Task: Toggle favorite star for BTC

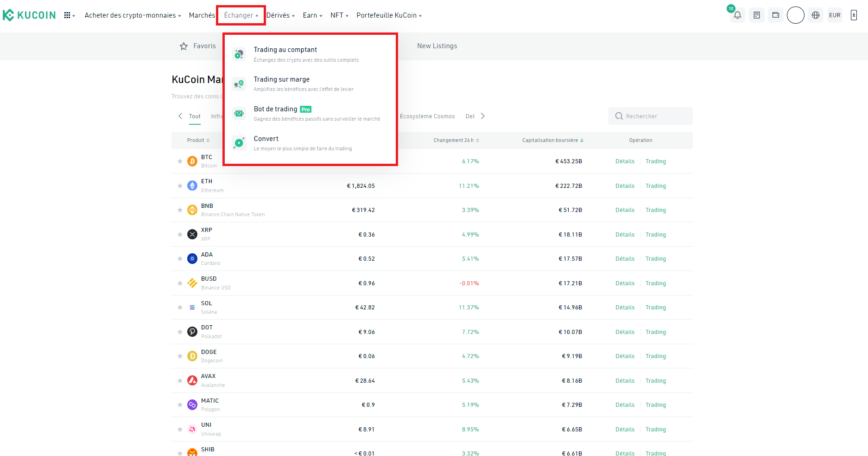Action: (x=180, y=161)
